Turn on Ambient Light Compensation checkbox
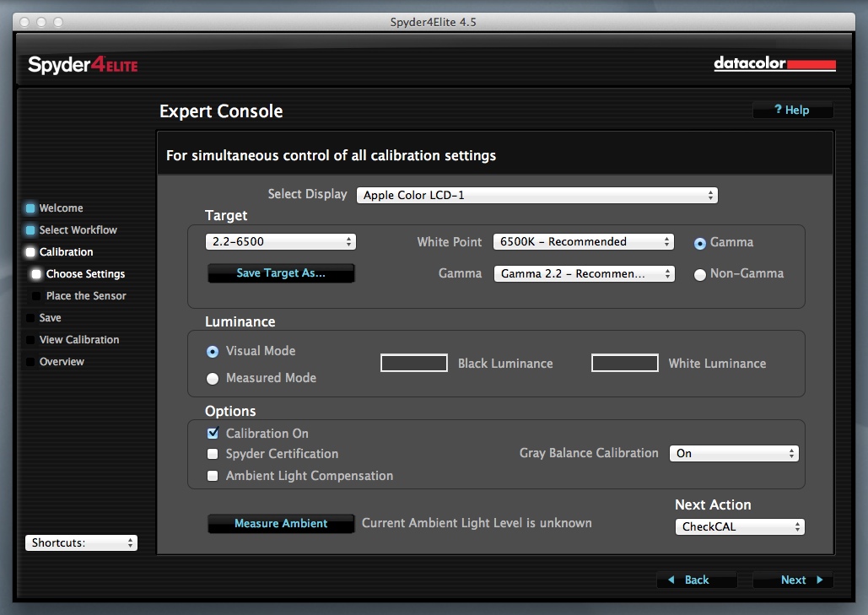This screenshot has width=868, height=615. click(213, 476)
